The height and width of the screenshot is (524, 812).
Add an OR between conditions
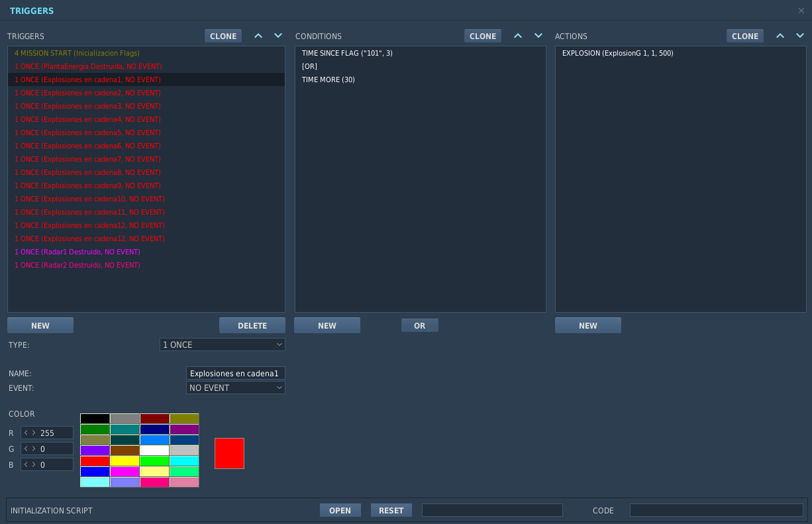click(420, 325)
